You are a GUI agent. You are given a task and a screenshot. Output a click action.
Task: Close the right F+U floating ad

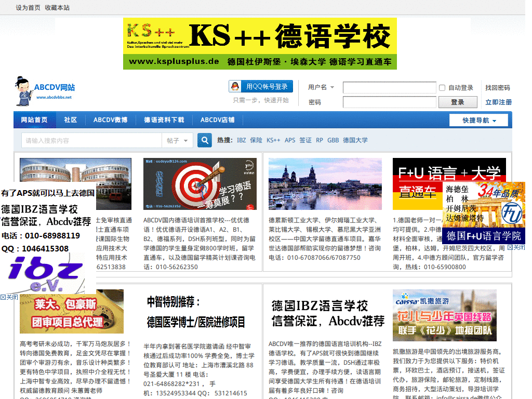tap(516, 247)
